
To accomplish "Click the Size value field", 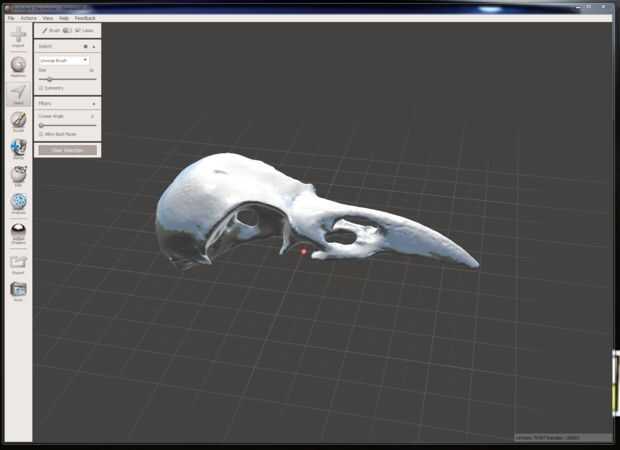I will (91, 70).
